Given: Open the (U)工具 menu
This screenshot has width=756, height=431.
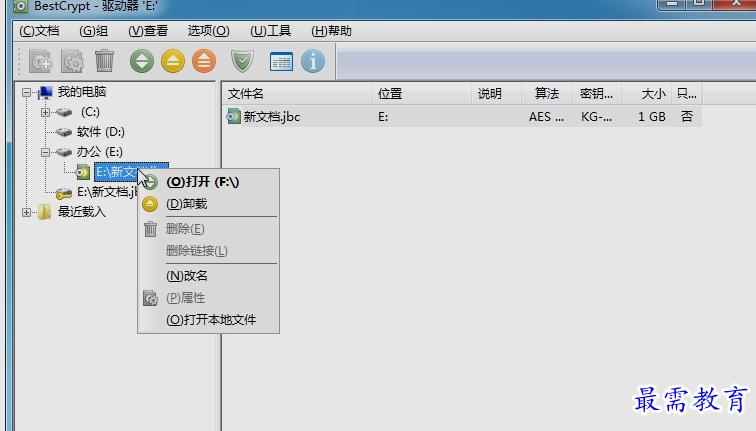Looking at the screenshot, I should pyautogui.click(x=270, y=31).
